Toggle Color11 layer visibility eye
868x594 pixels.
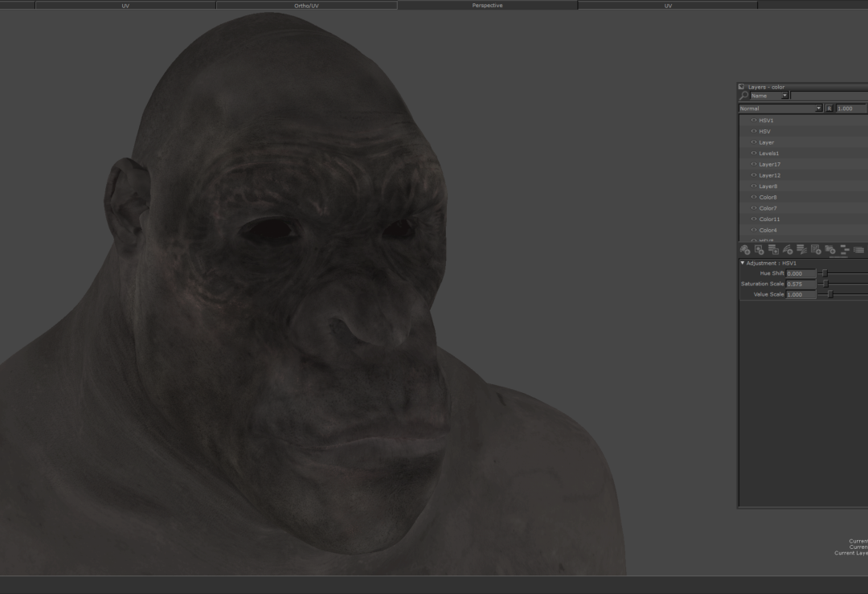(753, 219)
